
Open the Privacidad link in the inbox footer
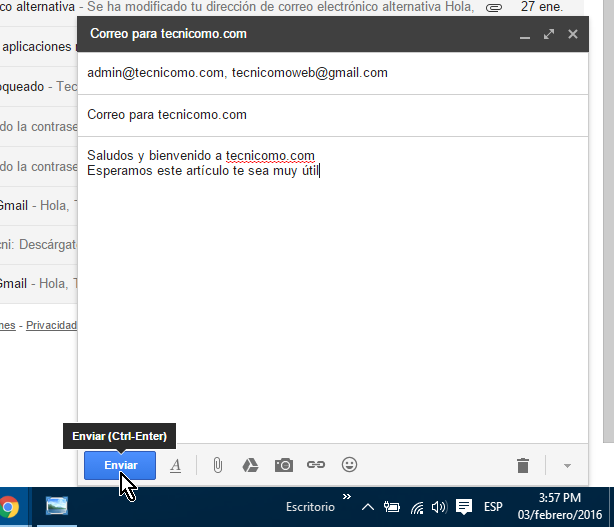(51, 325)
